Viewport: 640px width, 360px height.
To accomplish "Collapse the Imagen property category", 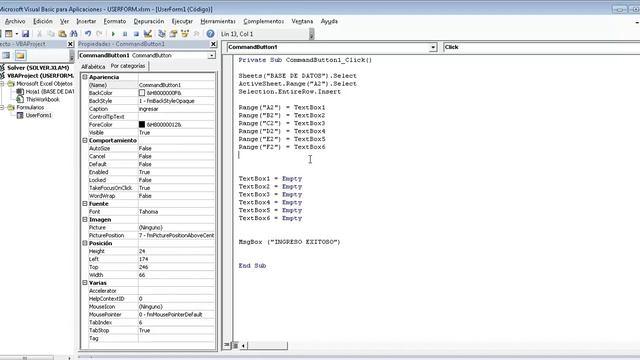I will [85, 220].
